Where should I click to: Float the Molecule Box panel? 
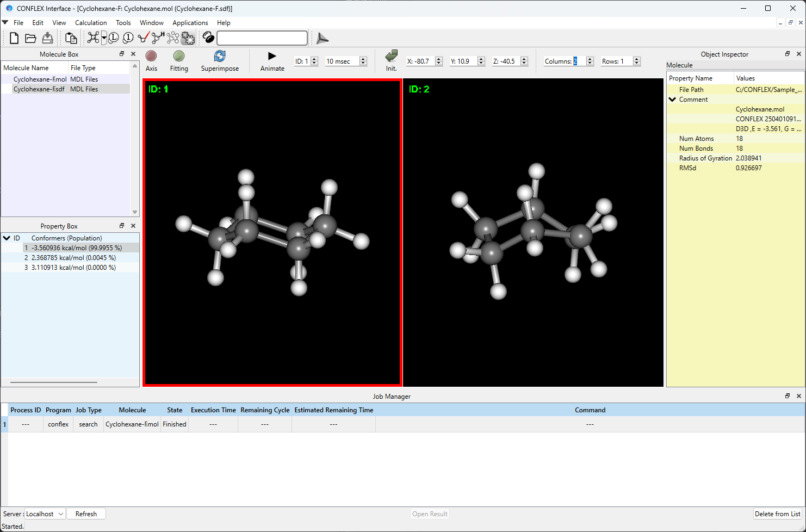tap(122, 54)
